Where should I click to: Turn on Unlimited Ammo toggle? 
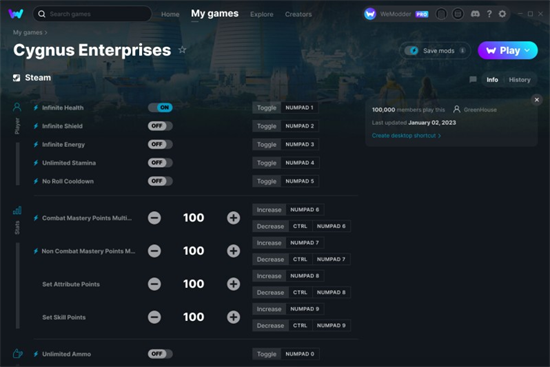(160, 354)
